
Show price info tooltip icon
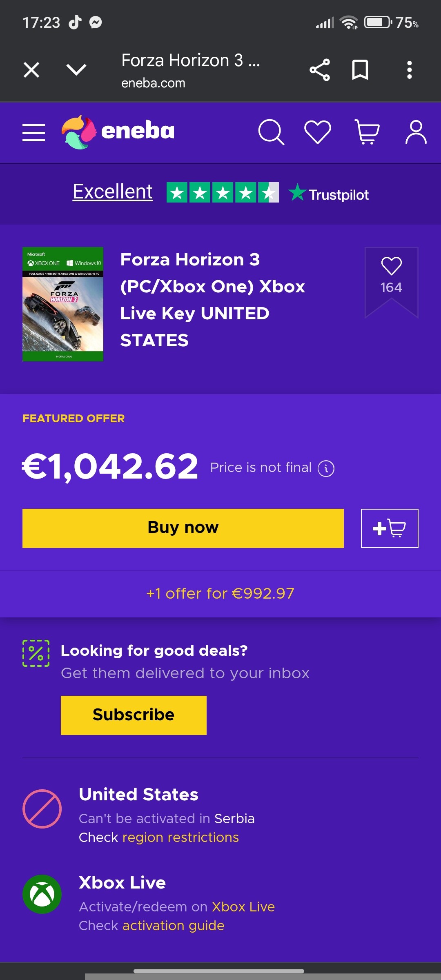pyautogui.click(x=326, y=468)
